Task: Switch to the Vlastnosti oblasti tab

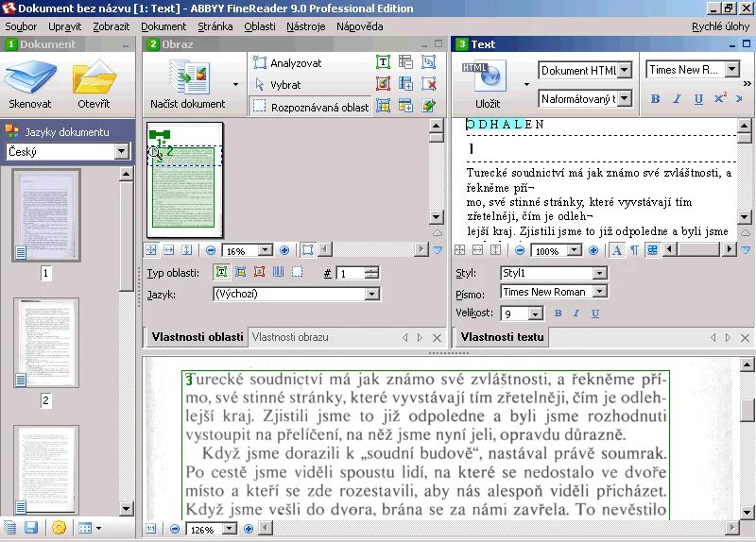Action: [197, 337]
